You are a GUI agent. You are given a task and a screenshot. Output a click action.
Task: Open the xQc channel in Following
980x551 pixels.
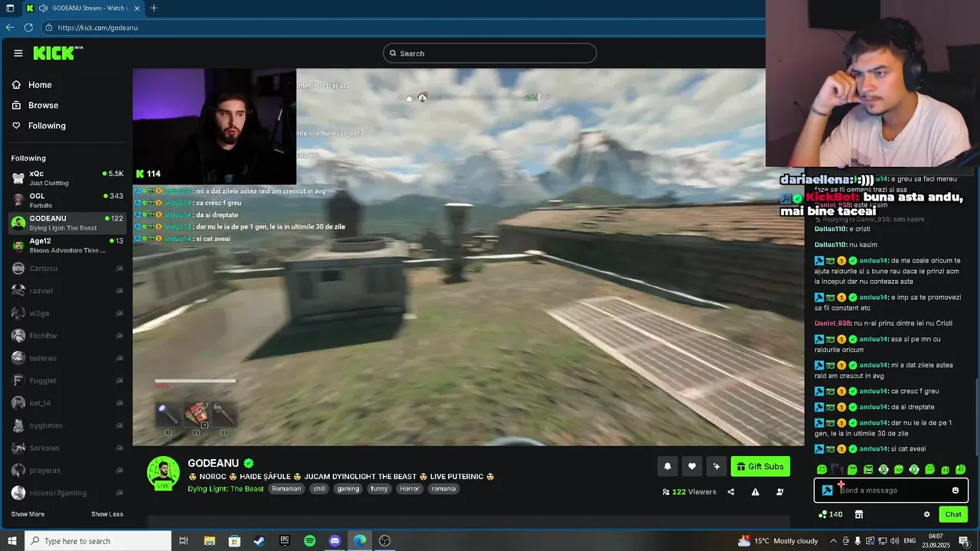point(67,178)
